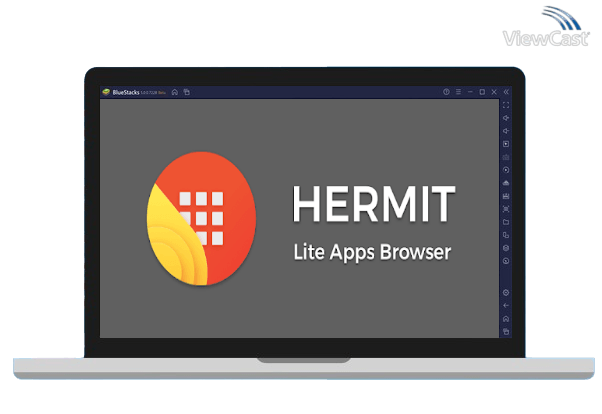This screenshot has width=602, height=414.
Task: Rotate screen using the sidebar icon
Action: (506, 235)
